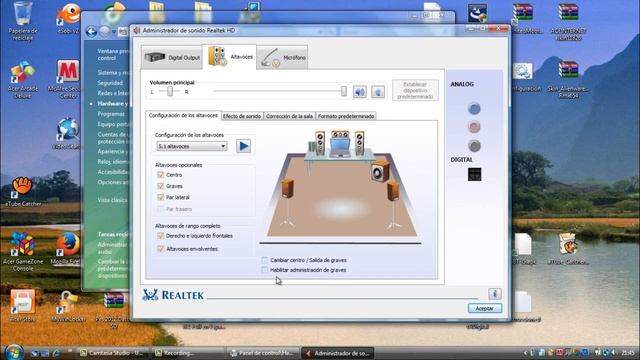Enable Cambiar centro / Salida de graves
The height and width of the screenshot is (360, 640).
click(264, 260)
